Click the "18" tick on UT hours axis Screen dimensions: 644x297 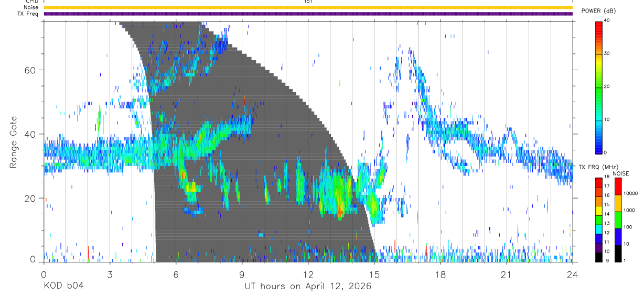point(441,275)
